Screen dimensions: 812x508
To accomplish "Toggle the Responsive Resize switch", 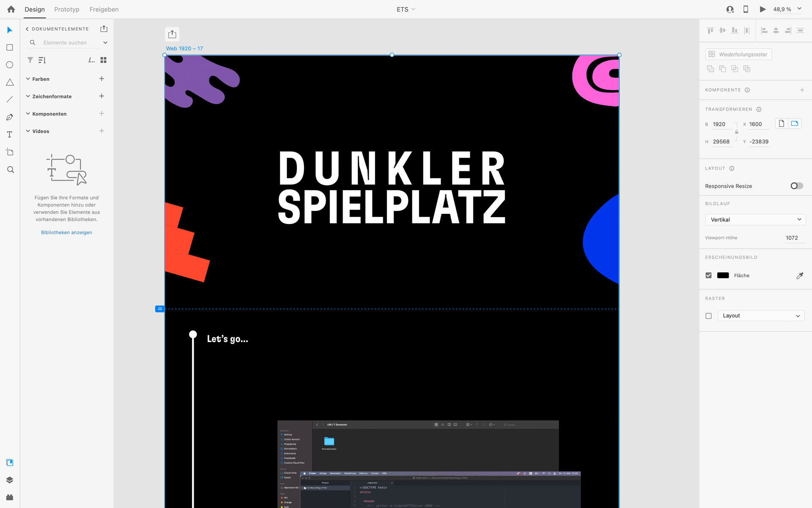I will (x=797, y=186).
